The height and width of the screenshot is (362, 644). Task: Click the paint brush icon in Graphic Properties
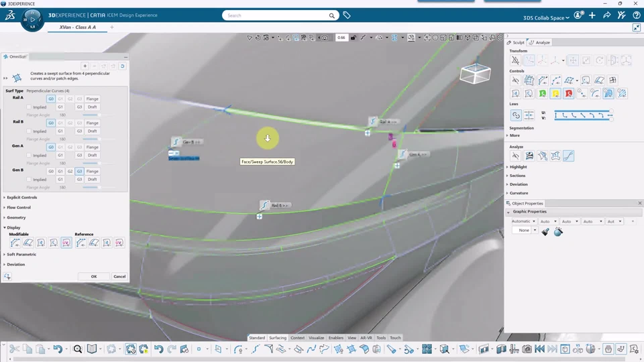pos(545,232)
